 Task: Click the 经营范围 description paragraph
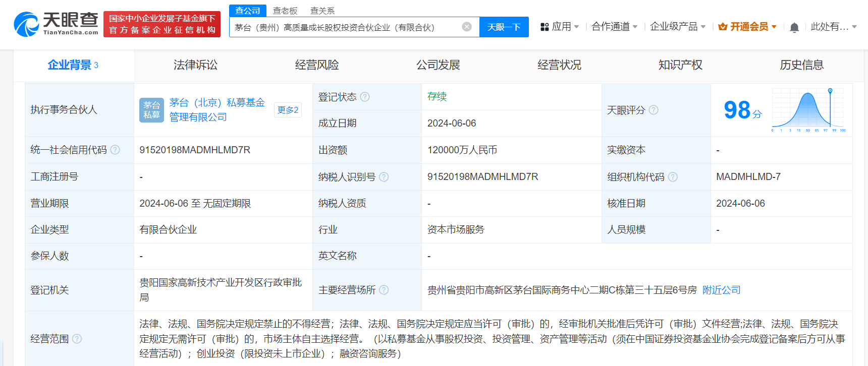(493, 339)
